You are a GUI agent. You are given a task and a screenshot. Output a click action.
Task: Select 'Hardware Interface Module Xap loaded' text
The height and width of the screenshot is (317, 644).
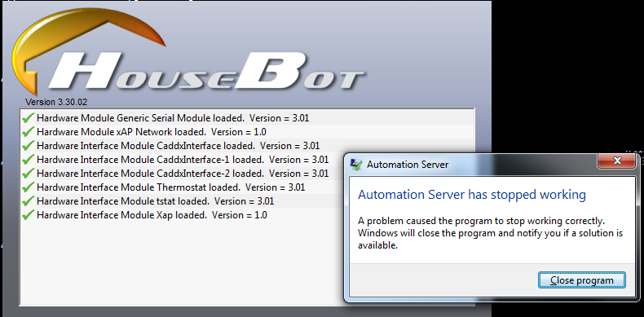121,215
